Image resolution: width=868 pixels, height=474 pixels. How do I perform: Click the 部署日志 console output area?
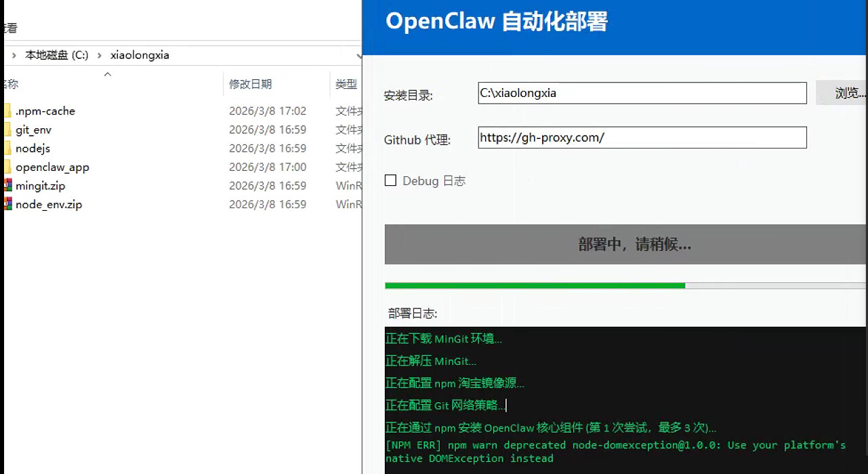pos(626,400)
